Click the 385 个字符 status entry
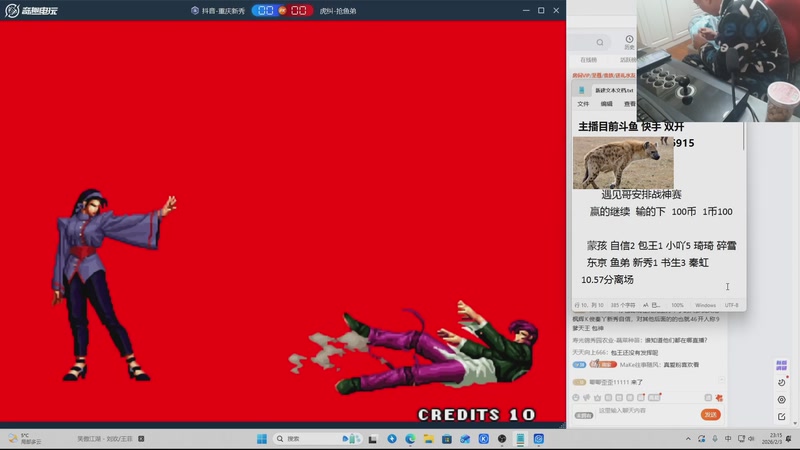The height and width of the screenshot is (450, 800). [622, 305]
